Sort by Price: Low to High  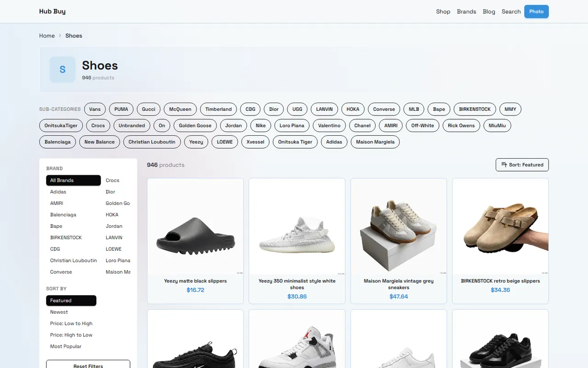click(71, 323)
